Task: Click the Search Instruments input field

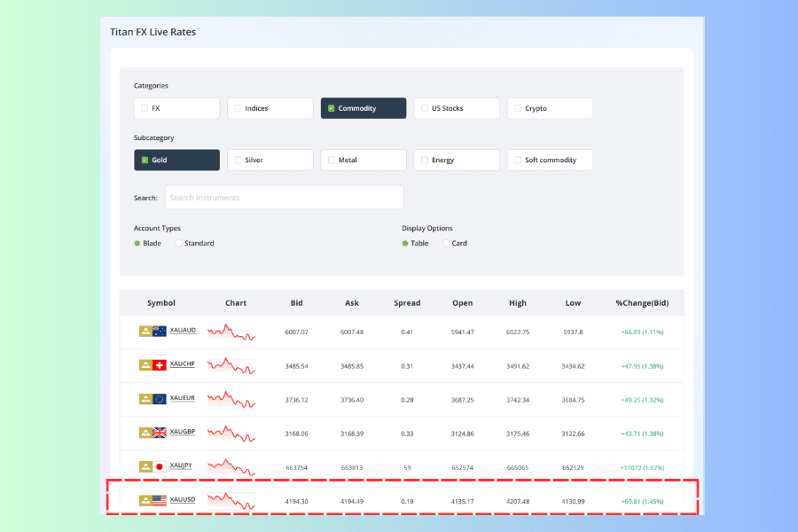Action: point(284,198)
